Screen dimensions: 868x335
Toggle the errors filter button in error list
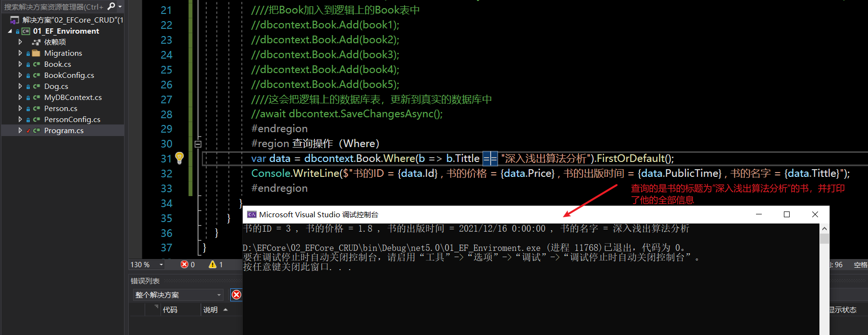236,295
